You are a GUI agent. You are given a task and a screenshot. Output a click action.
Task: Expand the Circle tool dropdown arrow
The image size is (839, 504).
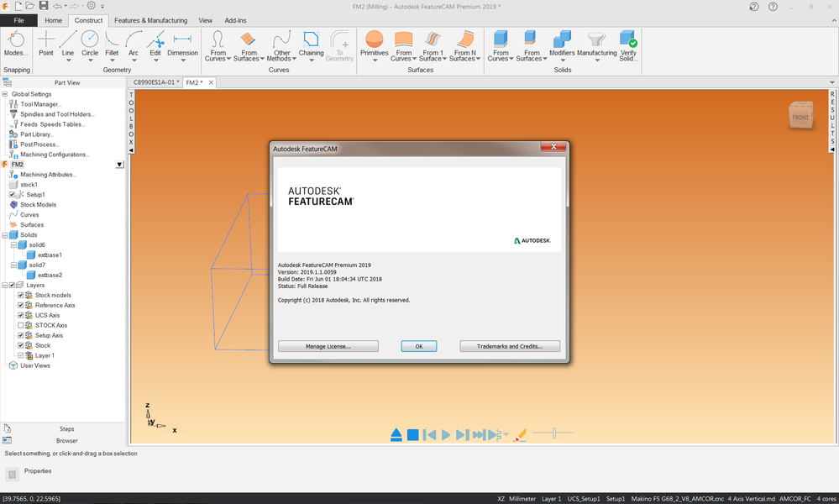90,60
